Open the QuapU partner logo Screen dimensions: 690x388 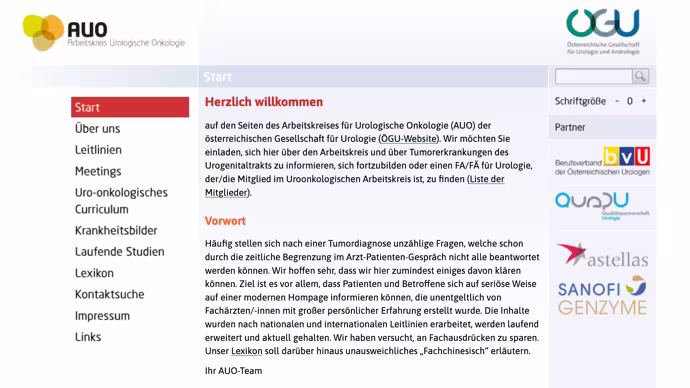tap(602, 206)
